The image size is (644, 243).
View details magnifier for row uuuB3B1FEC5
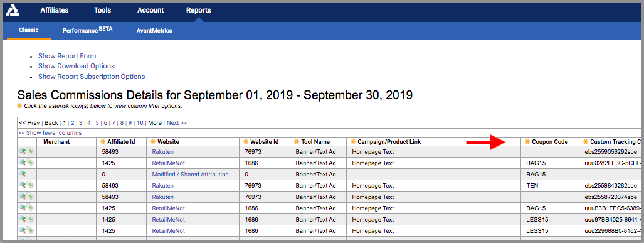[22, 208]
